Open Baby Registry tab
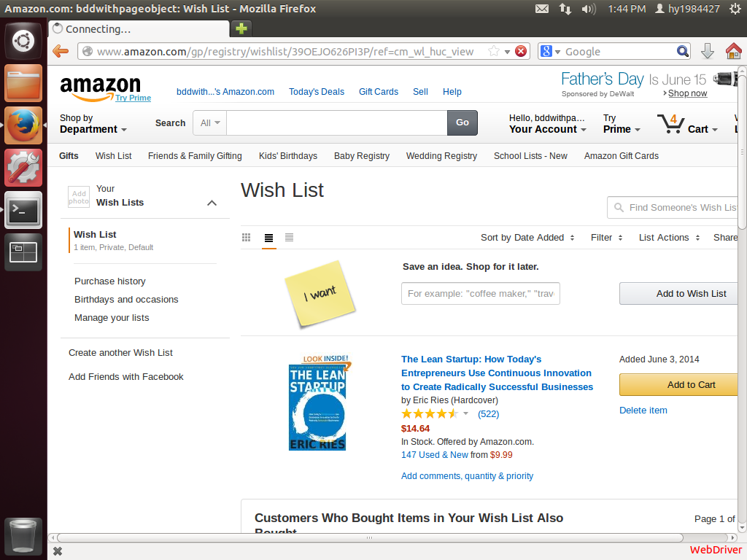This screenshot has width=747, height=560. point(362,156)
